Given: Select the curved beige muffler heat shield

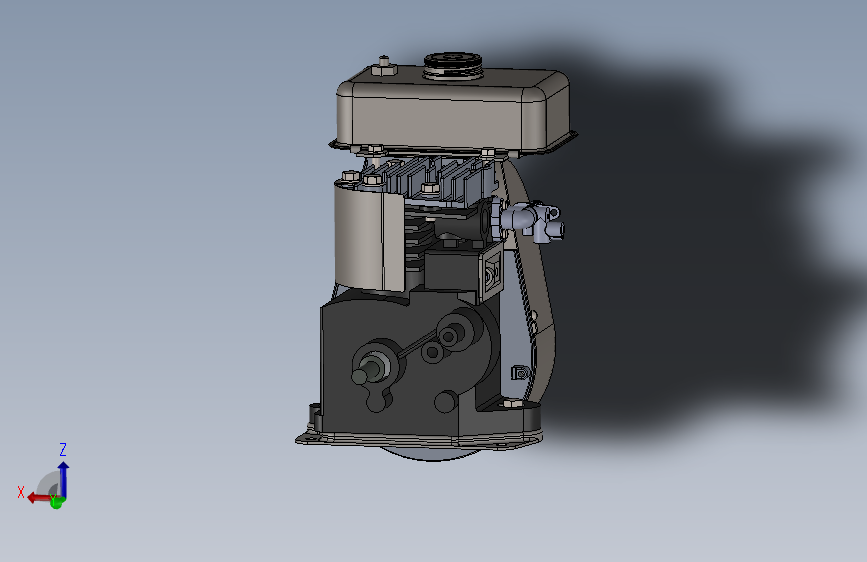Looking at the screenshot, I should [x=368, y=236].
